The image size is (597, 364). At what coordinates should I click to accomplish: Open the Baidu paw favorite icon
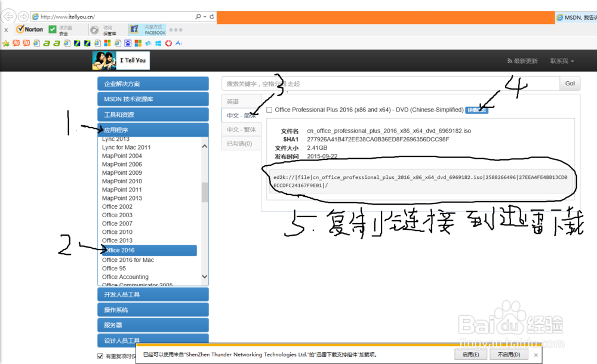[128, 43]
